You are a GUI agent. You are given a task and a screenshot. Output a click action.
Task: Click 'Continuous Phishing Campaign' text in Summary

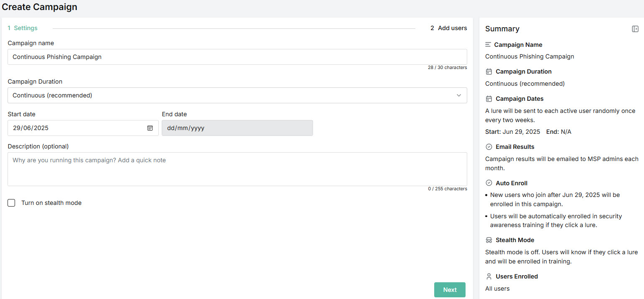529,56
